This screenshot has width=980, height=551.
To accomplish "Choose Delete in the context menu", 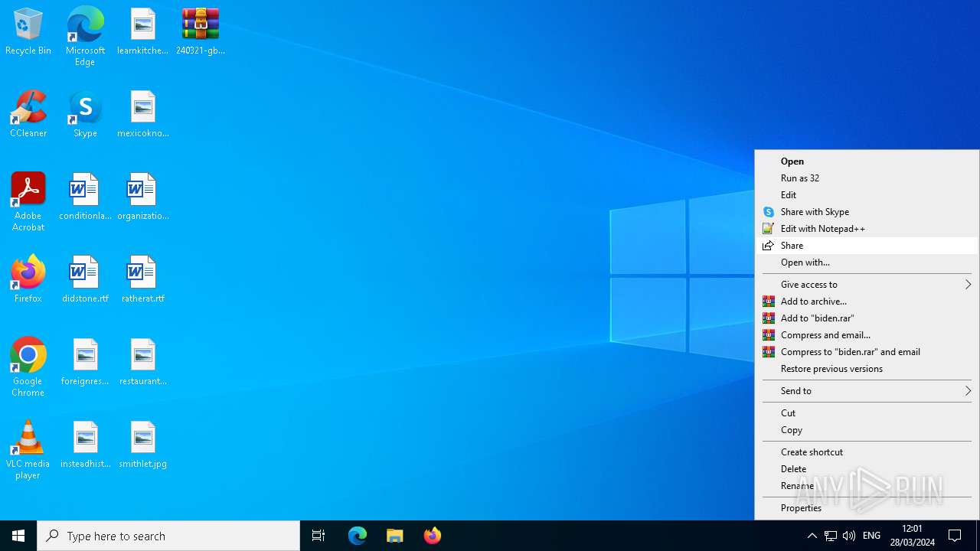I will click(x=867, y=469).
